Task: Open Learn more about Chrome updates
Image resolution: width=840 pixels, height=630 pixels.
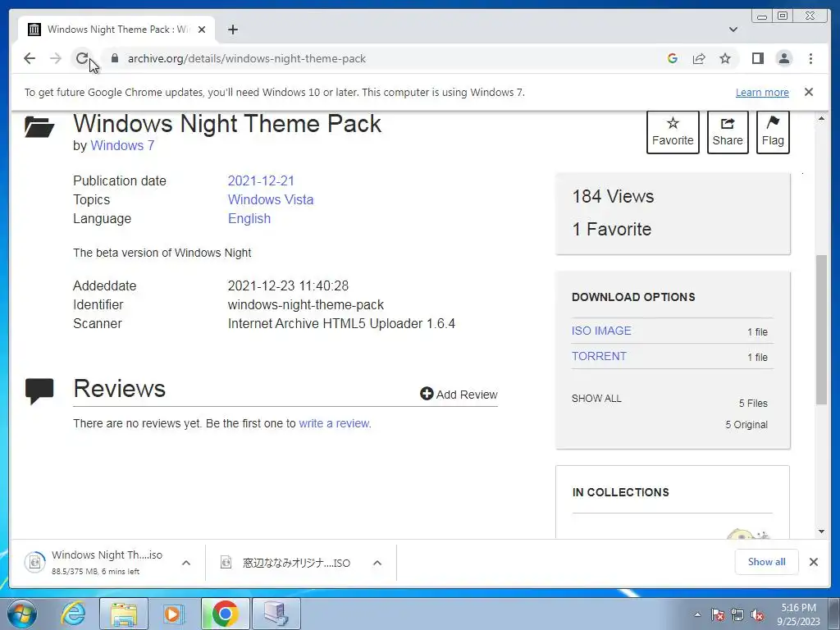Action: (x=762, y=92)
